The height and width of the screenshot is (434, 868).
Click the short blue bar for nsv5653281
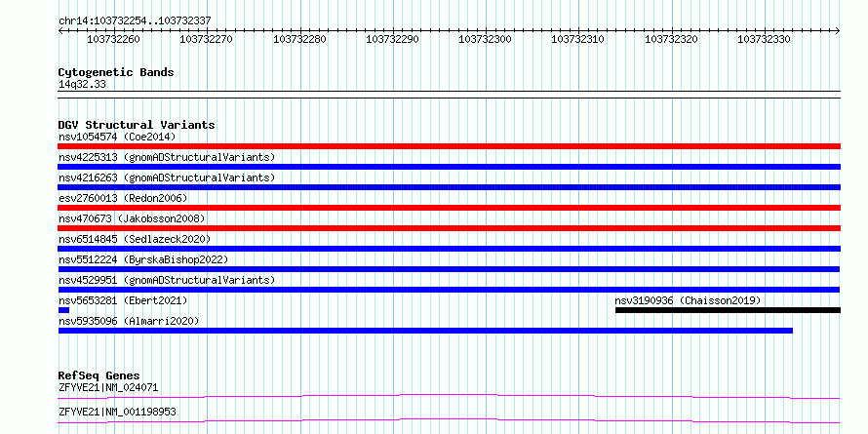coord(63,310)
